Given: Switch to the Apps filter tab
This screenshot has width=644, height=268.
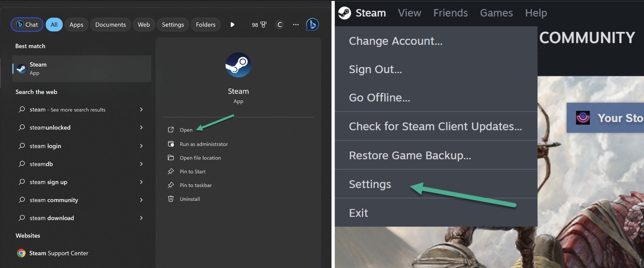Looking at the screenshot, I should 76,25.
